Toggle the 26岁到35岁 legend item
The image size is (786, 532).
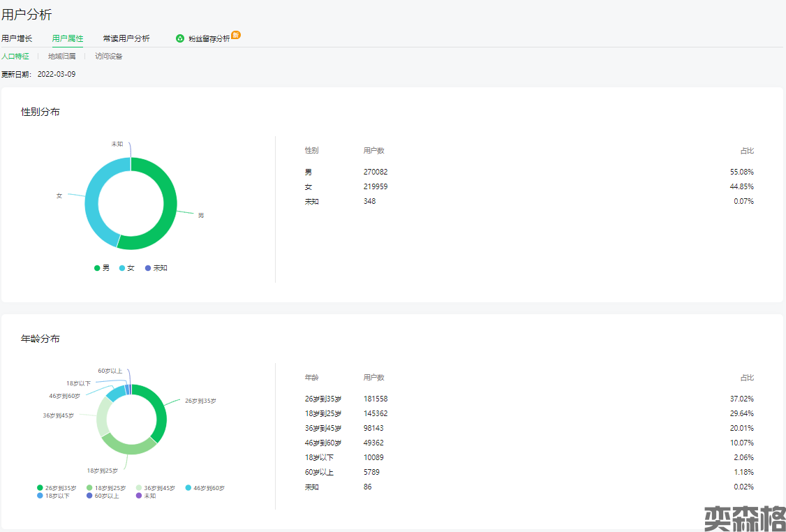tap(57, 488)
